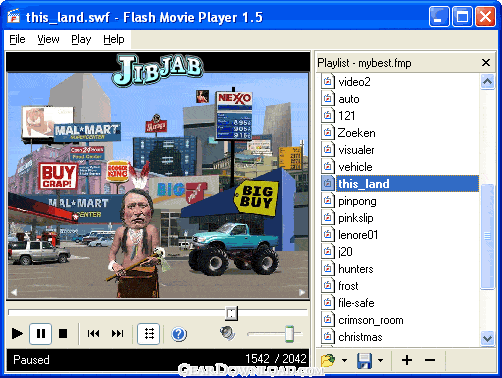Screen dimensions: 502x378
Task: Select pinkslip in the playlist
Action: 399,218
